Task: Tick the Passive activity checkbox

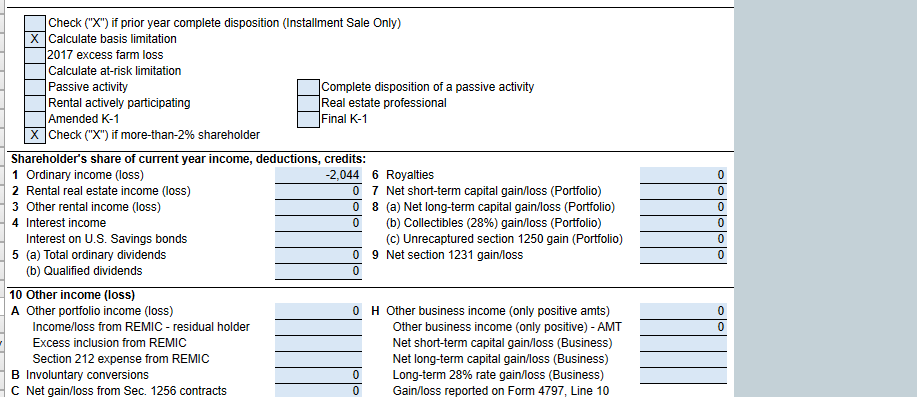Action: pyautogui.click(x=35, y=87)
